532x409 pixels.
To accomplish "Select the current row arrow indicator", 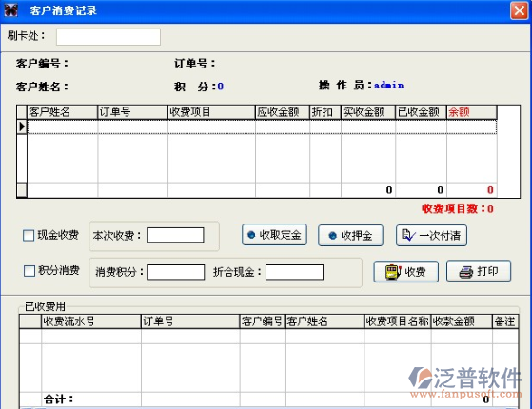I will 22,127.
